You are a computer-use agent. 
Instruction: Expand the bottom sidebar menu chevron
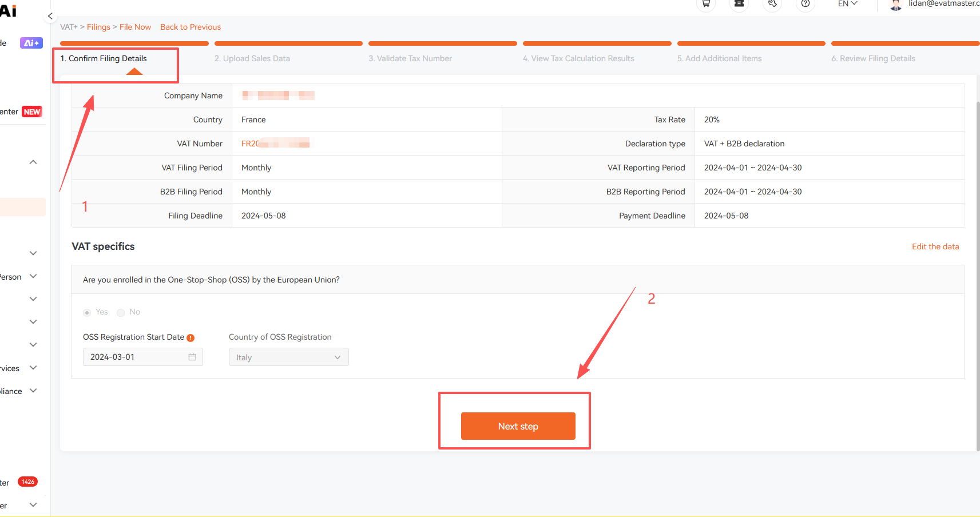[x=33, y=505]
